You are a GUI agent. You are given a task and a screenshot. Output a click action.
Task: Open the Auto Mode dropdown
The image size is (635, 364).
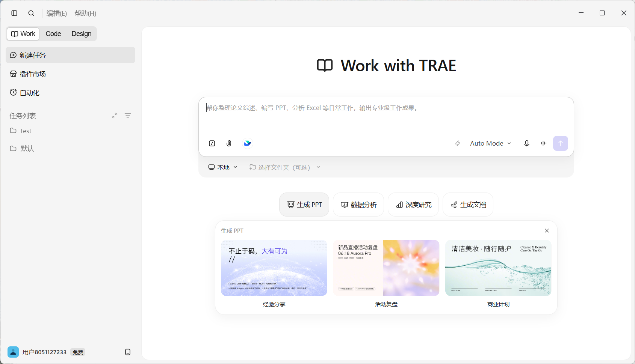coord(490,143)
